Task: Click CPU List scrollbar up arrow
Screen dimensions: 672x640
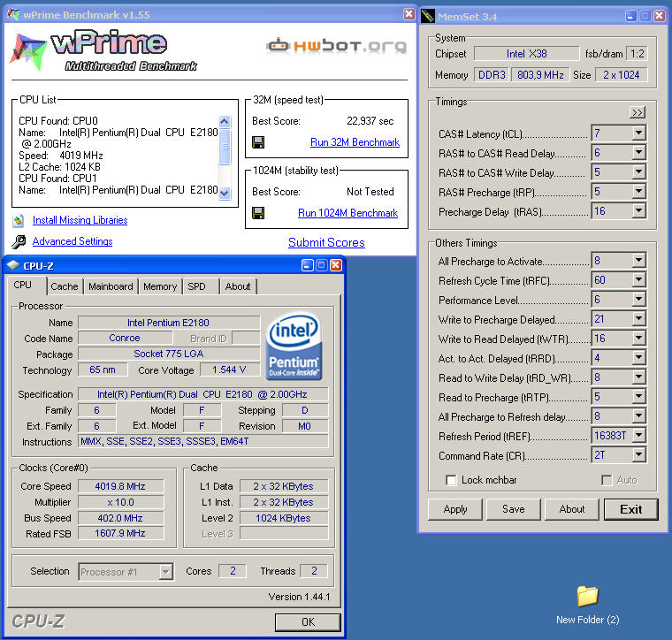Action: [225, 122]
